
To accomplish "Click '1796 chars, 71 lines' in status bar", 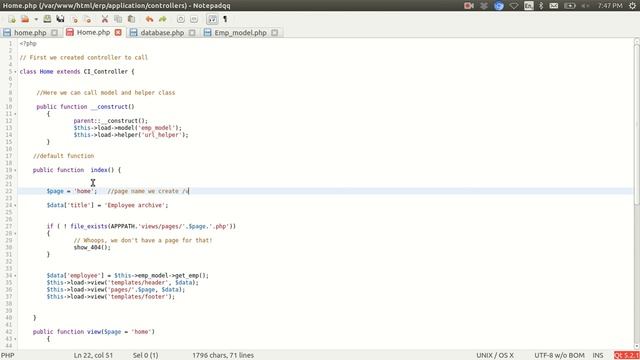I will pyautogui.click(x=223, y=356).
